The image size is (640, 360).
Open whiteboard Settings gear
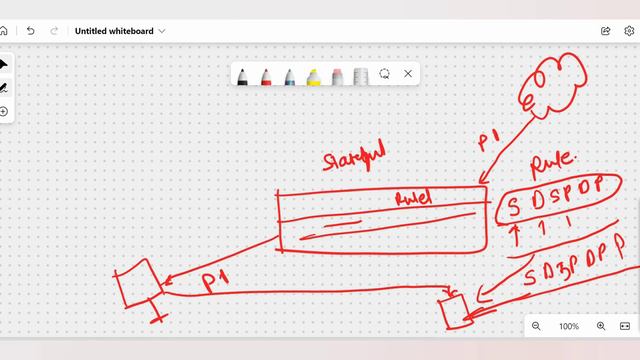(x=629, y=31)
